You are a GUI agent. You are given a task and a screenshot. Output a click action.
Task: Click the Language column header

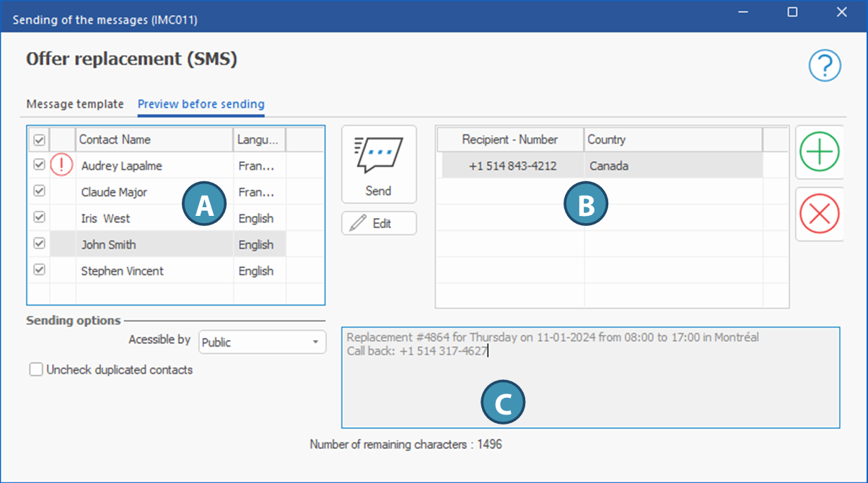258,139
